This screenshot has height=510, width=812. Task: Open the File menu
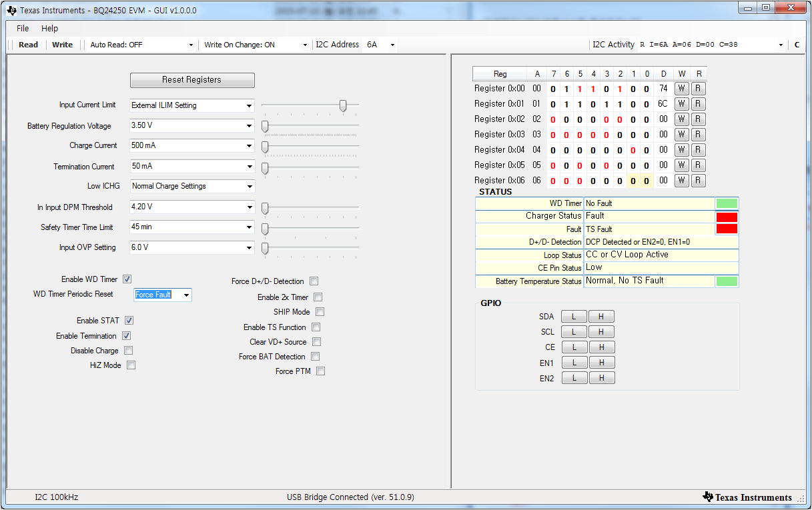[x=23, y=29]
